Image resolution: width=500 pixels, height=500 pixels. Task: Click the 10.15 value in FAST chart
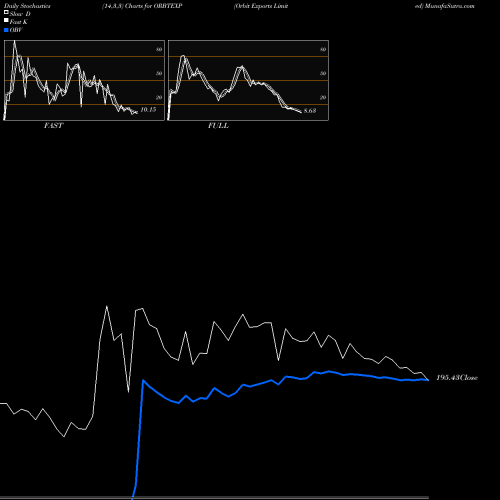(148, 110)
